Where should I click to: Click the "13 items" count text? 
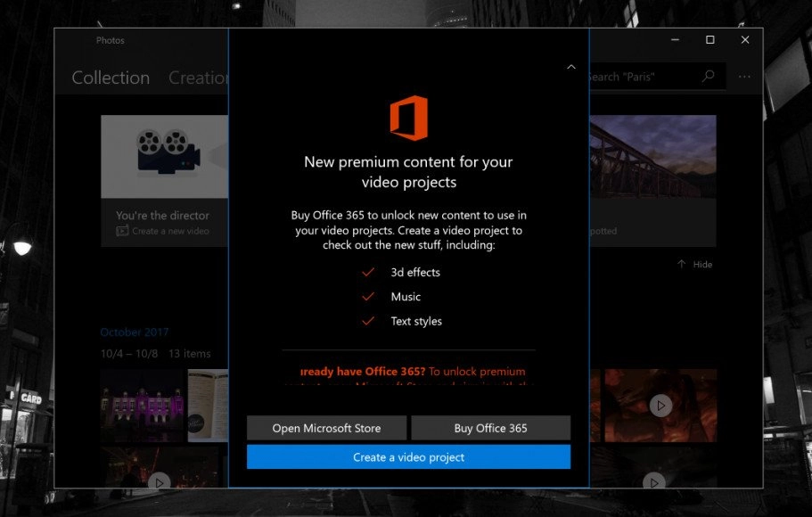[190, 354]
